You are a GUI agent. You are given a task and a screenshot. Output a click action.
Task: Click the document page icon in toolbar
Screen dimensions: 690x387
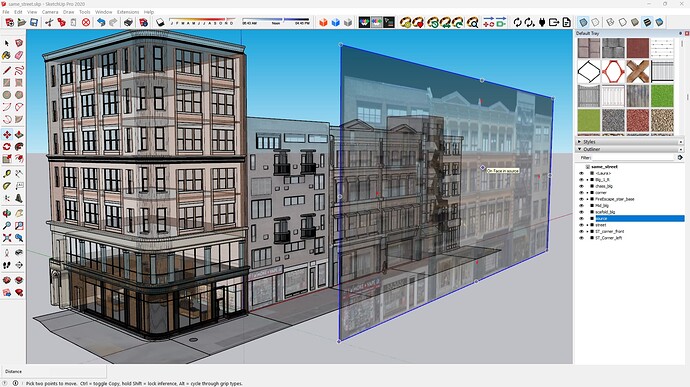[566, 22]
